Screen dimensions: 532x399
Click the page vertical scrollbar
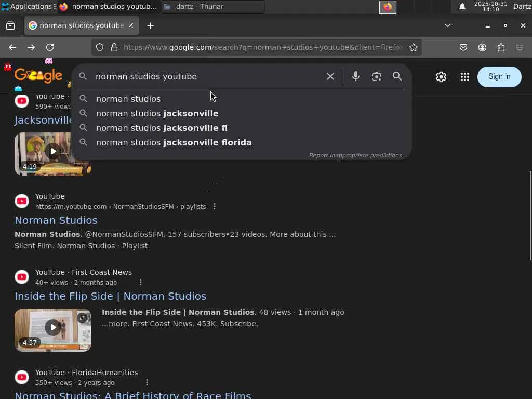pos(530,216)
